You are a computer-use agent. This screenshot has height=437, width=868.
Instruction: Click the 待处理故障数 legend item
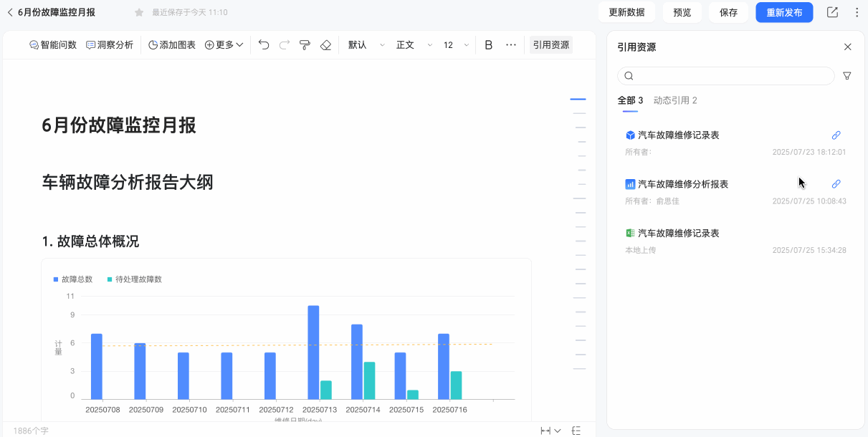tap(134, 279)
